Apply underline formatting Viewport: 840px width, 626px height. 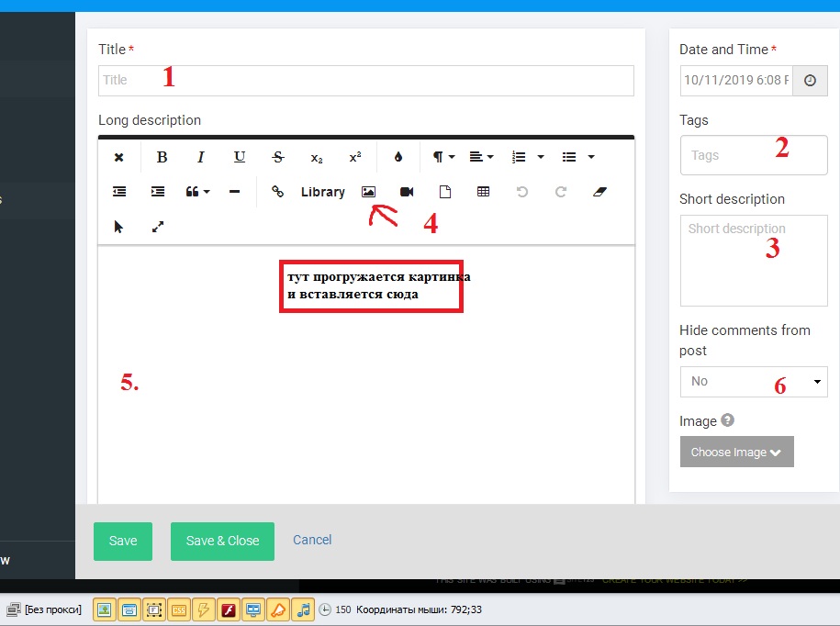240,157
